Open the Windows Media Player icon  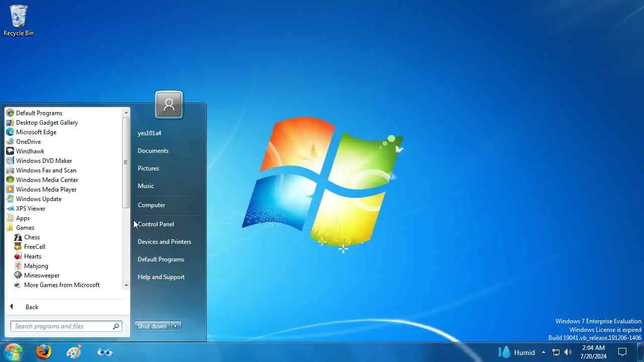[10, 190]
